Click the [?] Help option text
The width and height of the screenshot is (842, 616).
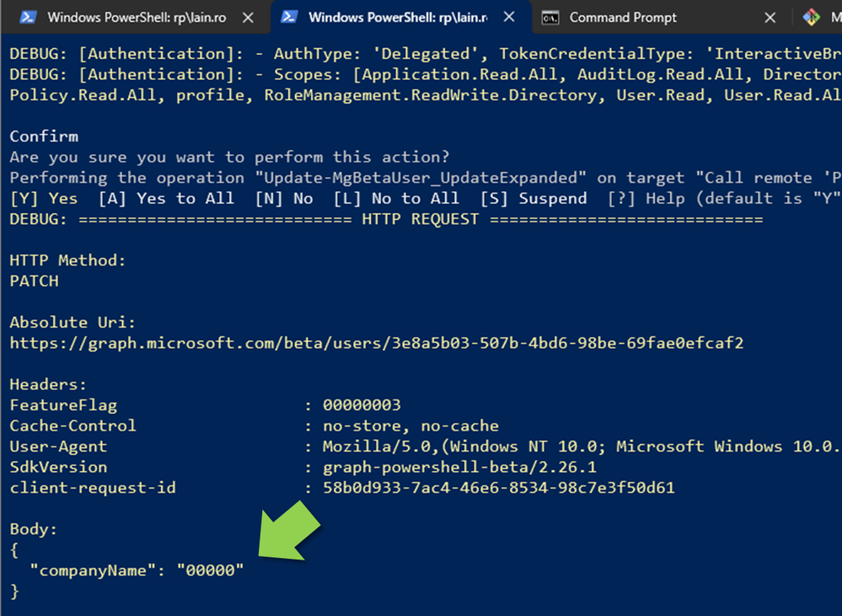click(x=646, y=198)
